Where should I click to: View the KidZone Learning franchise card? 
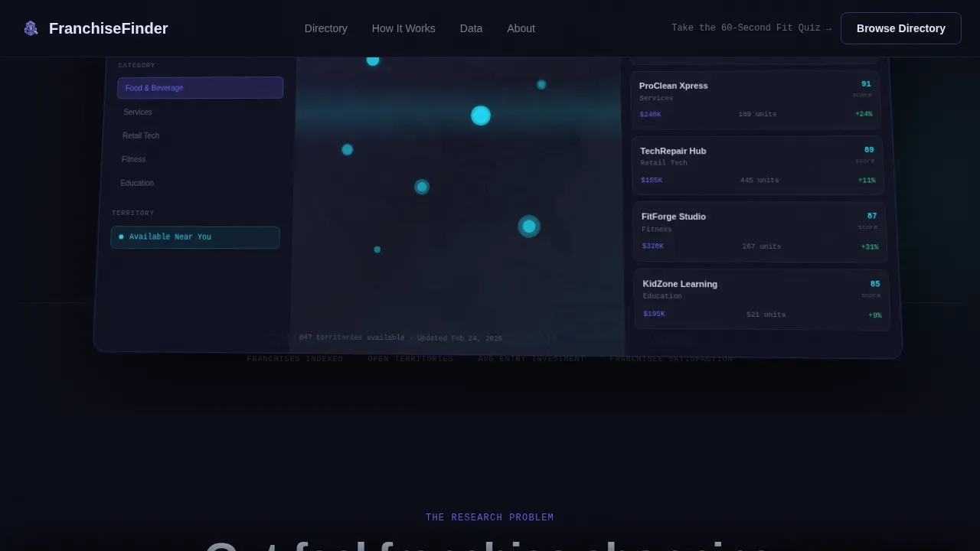(762, 299)
